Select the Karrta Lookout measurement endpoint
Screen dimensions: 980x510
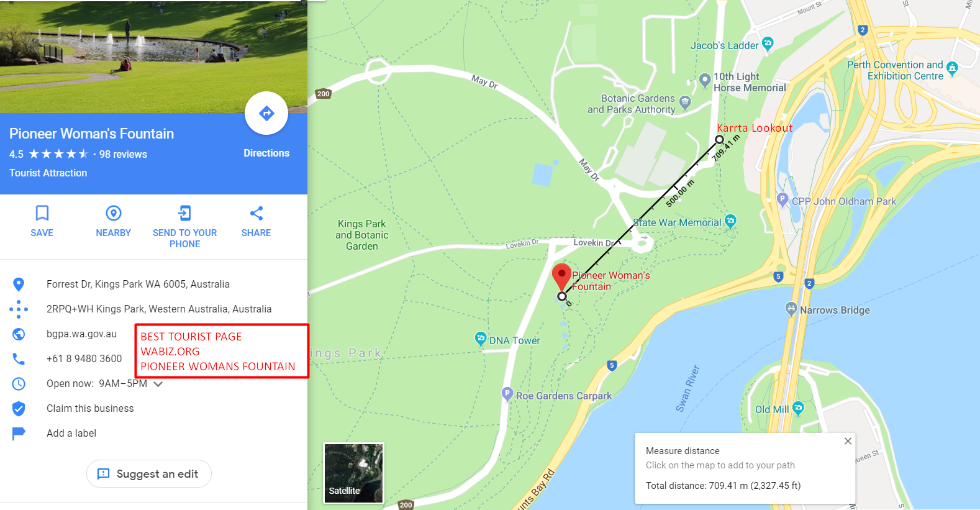click(x=719, y=139)
